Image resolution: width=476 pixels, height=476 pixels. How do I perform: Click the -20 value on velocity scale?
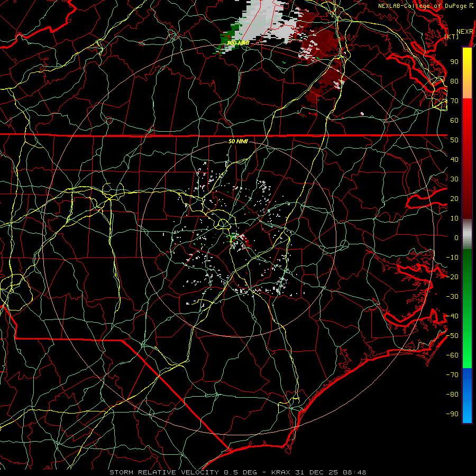tap(452, 277)
